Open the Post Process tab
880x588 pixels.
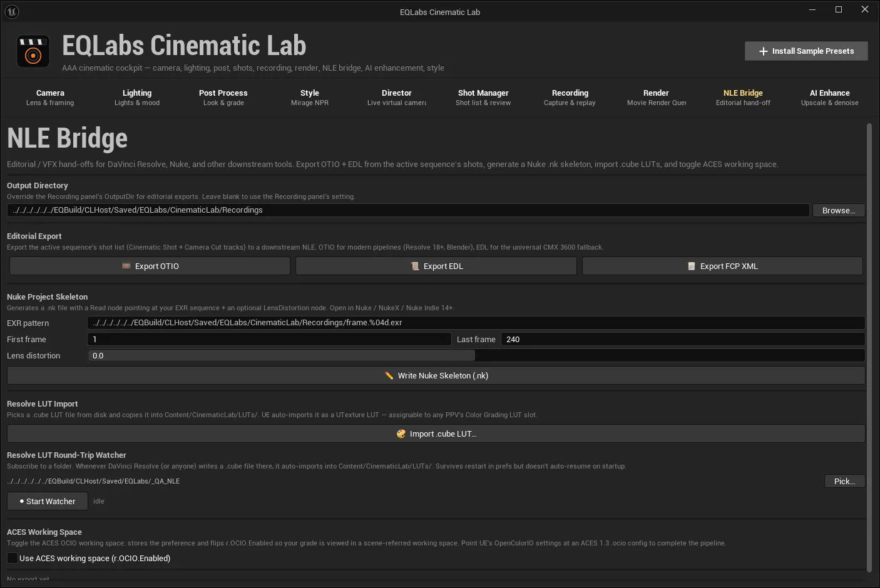coord(223,98)
